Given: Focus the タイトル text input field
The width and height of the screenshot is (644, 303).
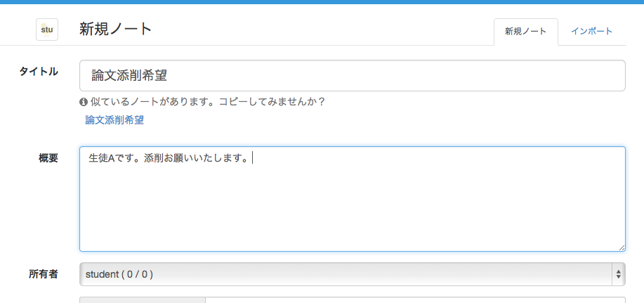Looking at the screenshot, I should click(351, 76).
